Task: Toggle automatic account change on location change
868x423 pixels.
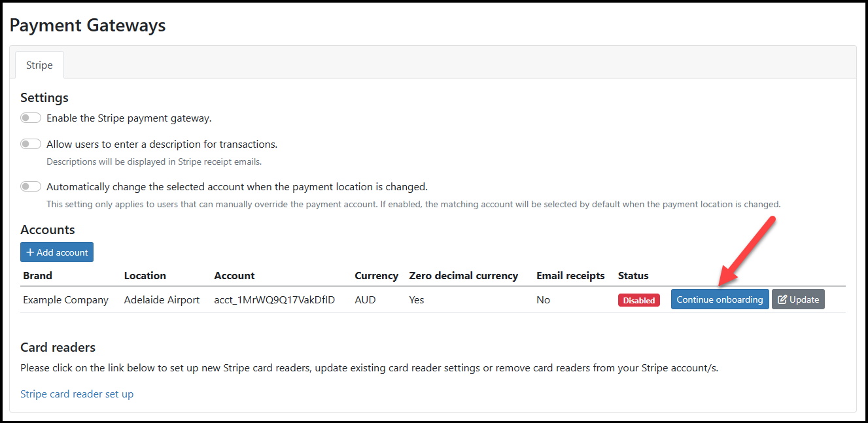Action: 31,186
